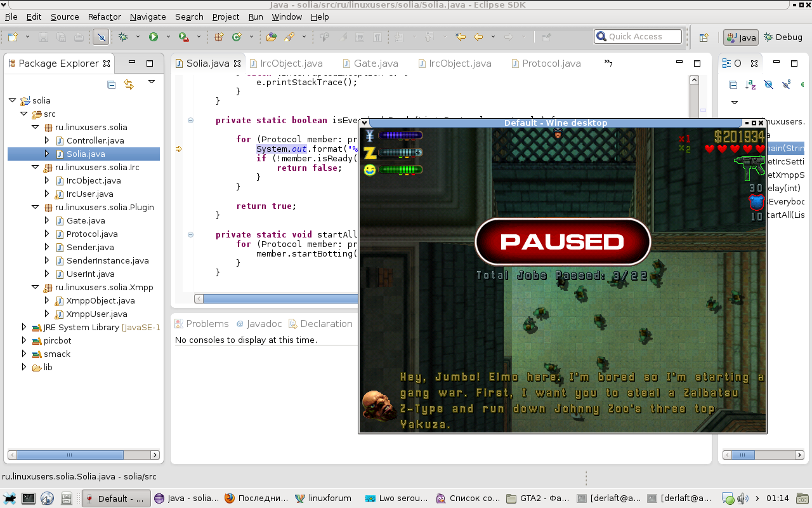Open the Window menu
Viewport: 812px width, 508px height.
click(287, 17)
